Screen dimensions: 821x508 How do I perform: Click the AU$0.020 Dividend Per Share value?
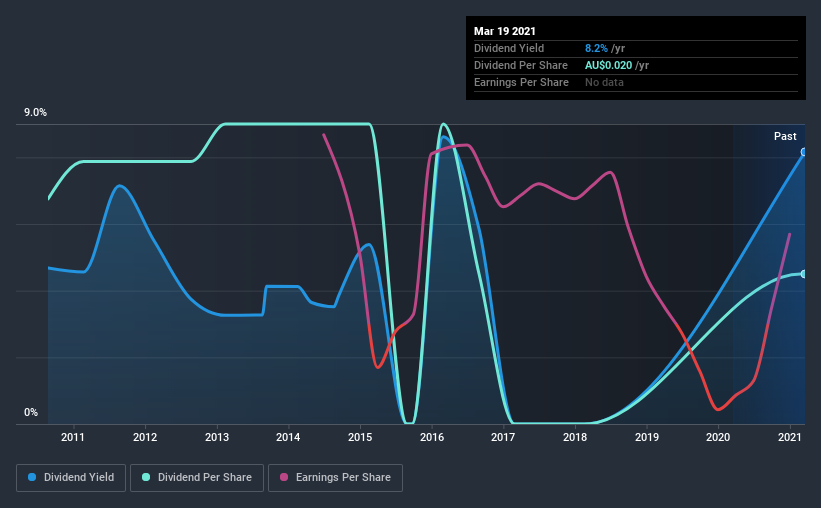(x=608, y=65)
